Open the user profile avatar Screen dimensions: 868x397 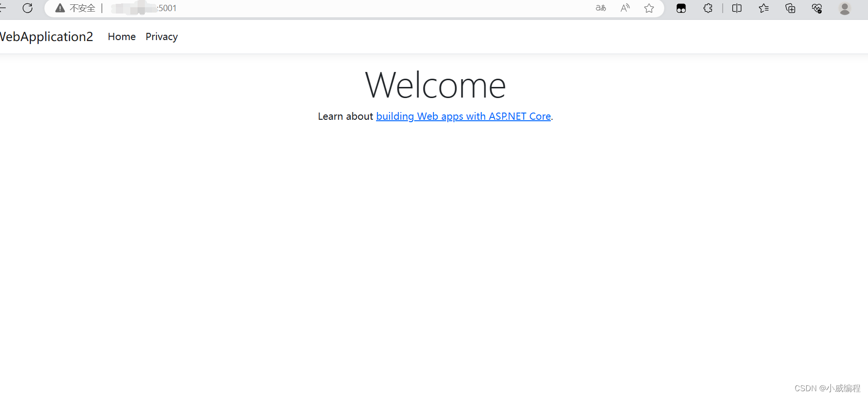(x=844, y=8)
